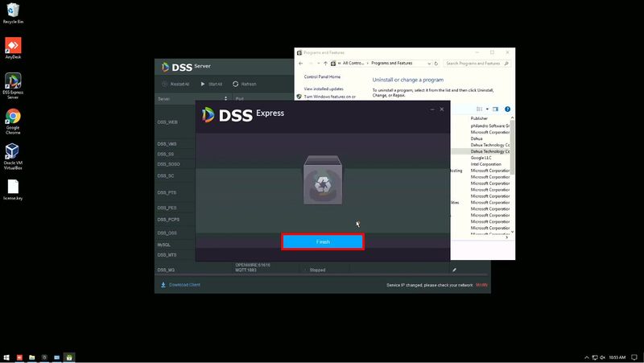The height and width of the screenshot is (363, 644).
Task: Go up one level in Programs and Features
Action: (x=325, y=64)
